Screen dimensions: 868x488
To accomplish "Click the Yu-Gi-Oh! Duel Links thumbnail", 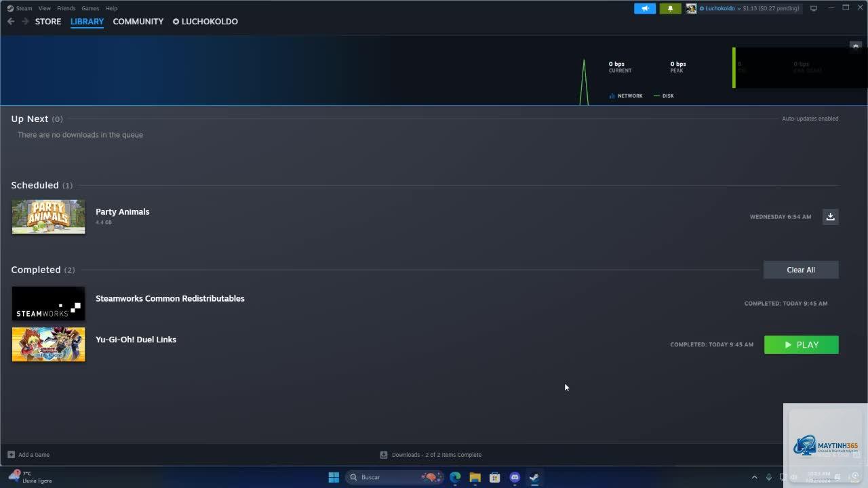I will (x=48, y=344).
